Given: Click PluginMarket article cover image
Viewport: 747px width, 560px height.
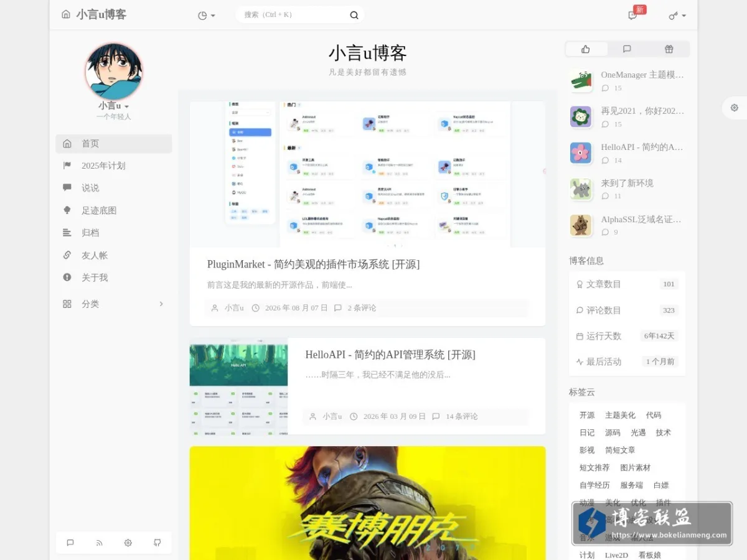Looking at the screenshot, I should (x=367, y=174).
